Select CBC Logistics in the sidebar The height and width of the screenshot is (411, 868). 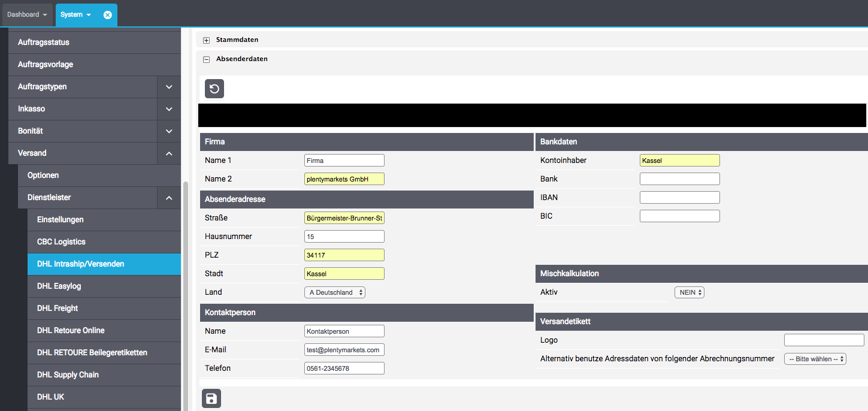104,242
